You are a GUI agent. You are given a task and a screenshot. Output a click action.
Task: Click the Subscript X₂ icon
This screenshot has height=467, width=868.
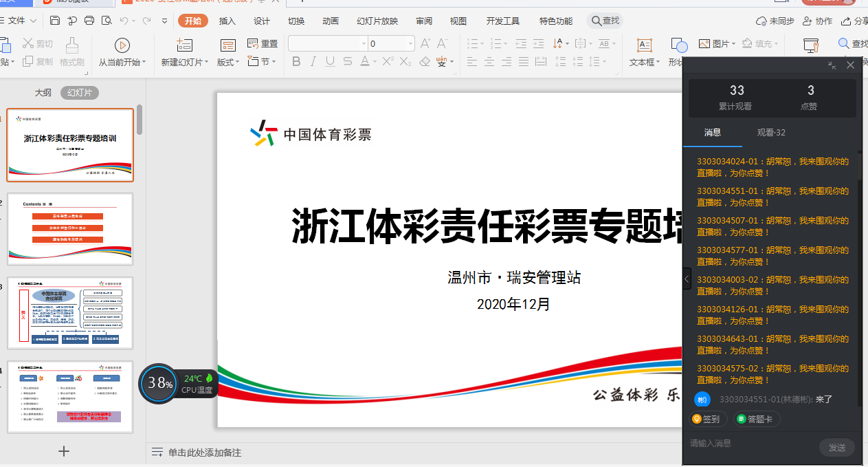click(x=405, y=61)
